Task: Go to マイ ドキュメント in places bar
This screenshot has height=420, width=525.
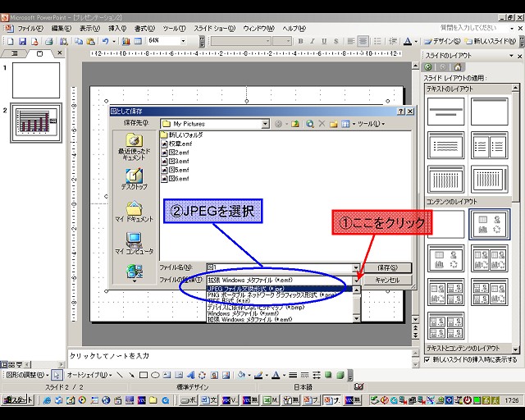Action: pos(134,211)
